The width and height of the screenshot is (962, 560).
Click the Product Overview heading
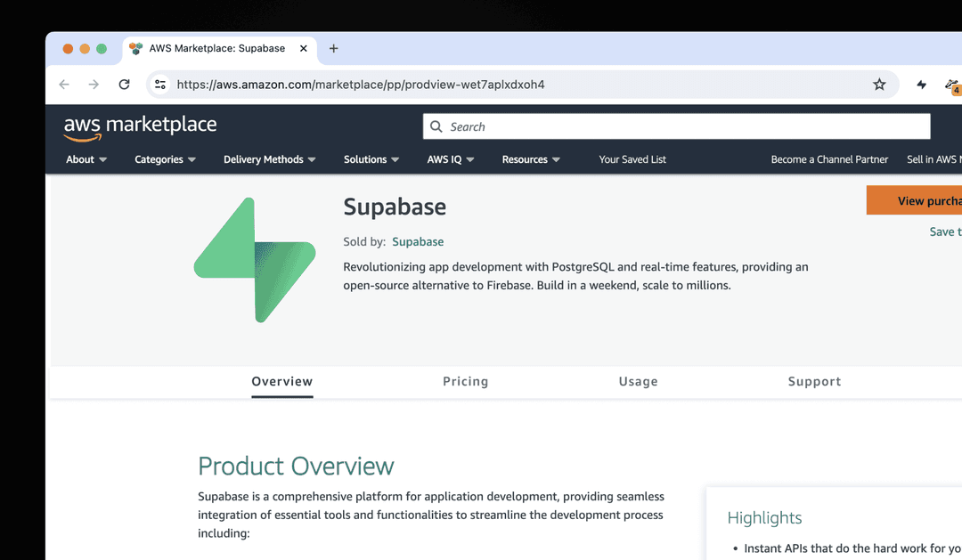[296, 467]
